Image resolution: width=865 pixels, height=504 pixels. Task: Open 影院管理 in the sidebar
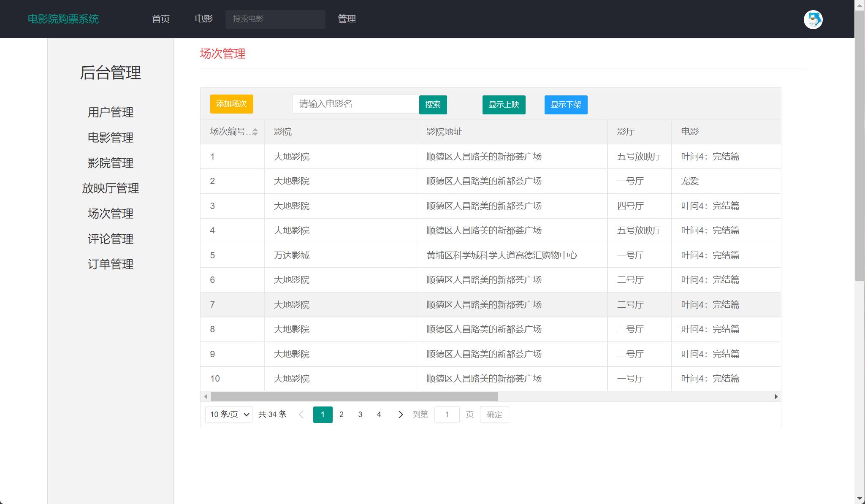coord(110,163)
